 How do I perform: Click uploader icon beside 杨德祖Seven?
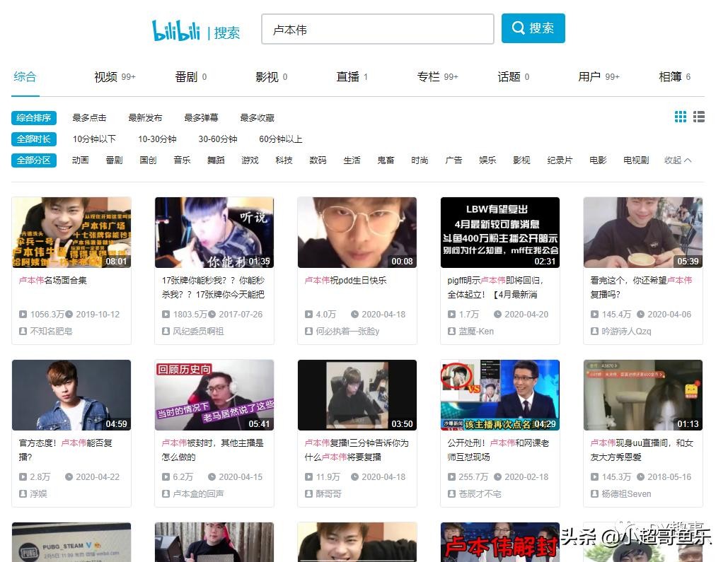tap(594, 493)
